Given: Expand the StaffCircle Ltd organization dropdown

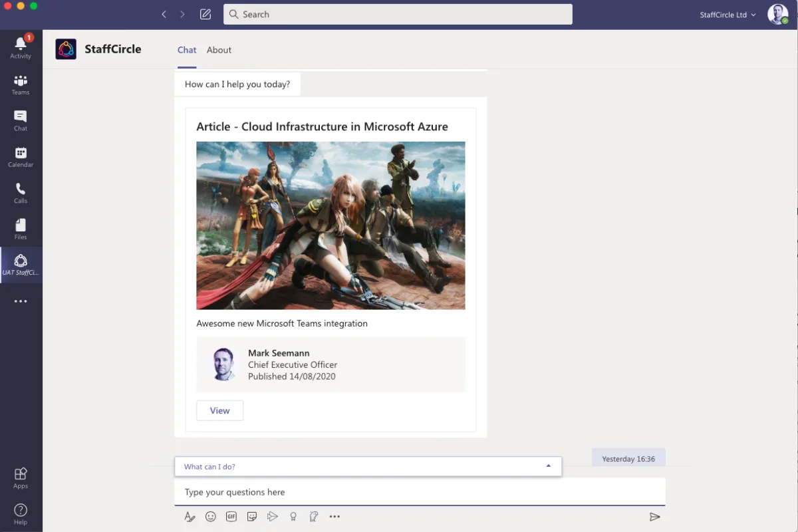Looking at the screenshot, I should [728, 15].
